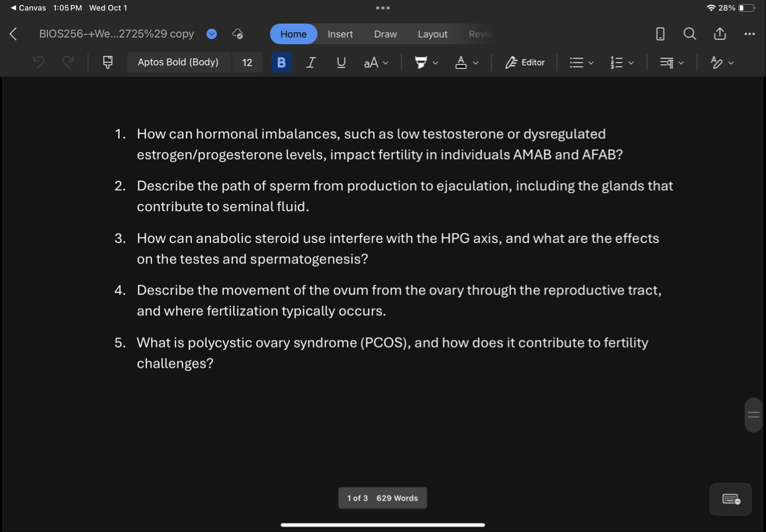Open the file name dropdown chevron

pyautogui.click(x=211, y=34)
